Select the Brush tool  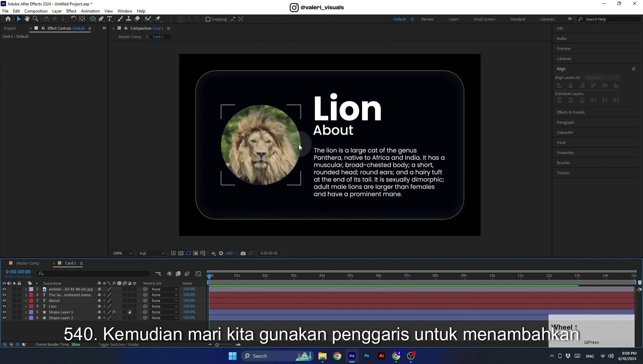(x=120, y=19)
